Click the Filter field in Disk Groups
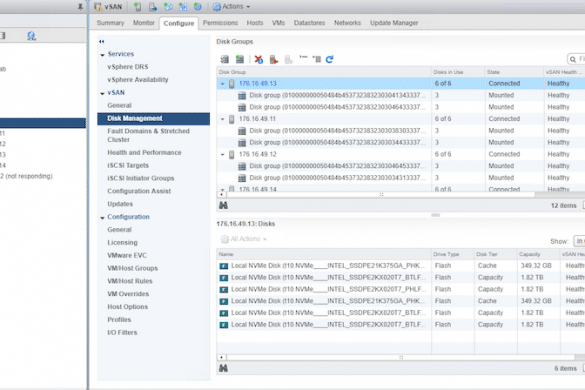Image resolution: width=585 pixels, height=390 pixels. point(576,59)
